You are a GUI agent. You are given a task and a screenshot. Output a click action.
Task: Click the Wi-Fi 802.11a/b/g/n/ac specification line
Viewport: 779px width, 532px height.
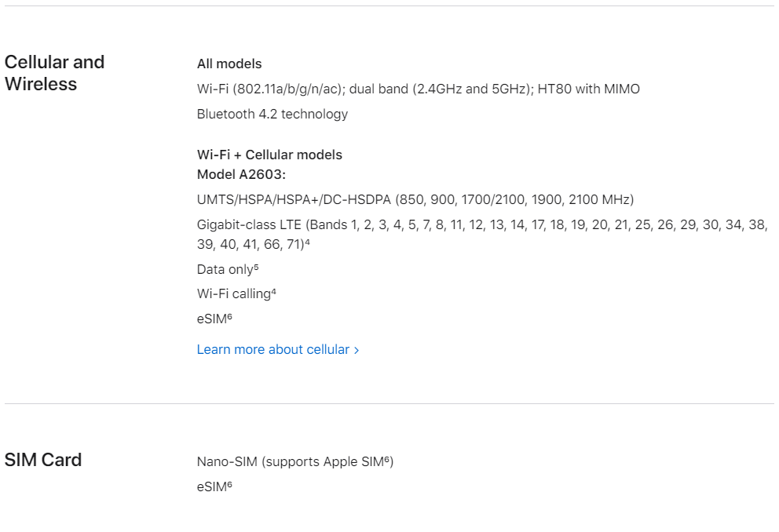419,89
